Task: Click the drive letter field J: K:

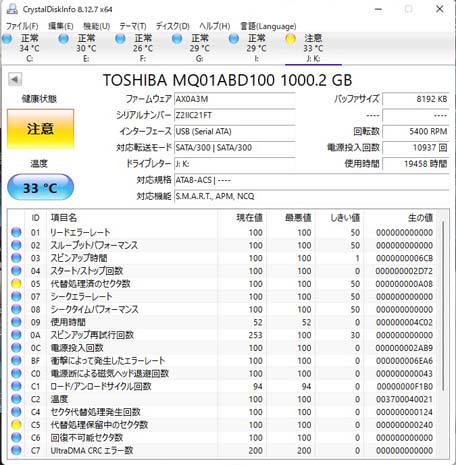Action: pyautogui.click(x=235, y=164)
